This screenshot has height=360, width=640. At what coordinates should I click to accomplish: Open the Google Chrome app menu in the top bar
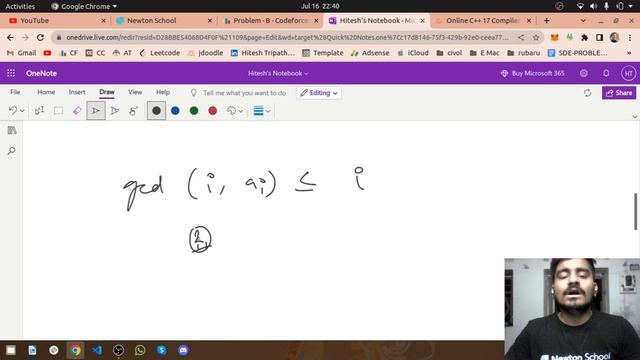click(84, 6)
